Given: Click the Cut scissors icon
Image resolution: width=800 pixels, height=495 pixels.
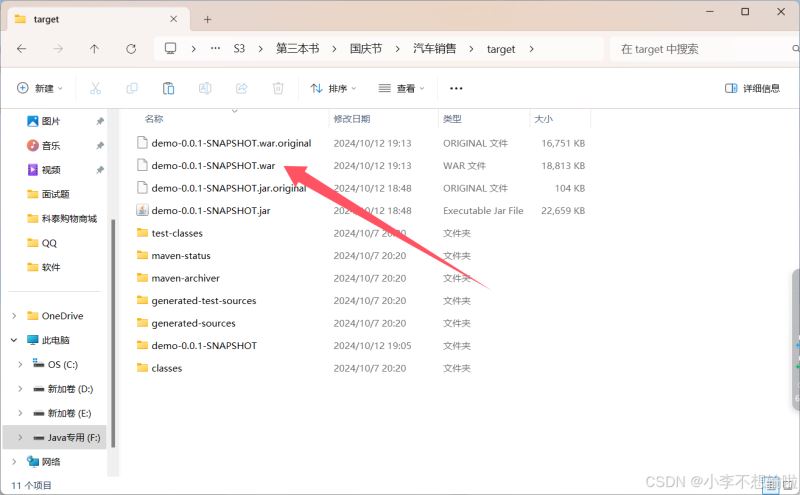Looking at the screenshot, I should (x=95, y=88).
